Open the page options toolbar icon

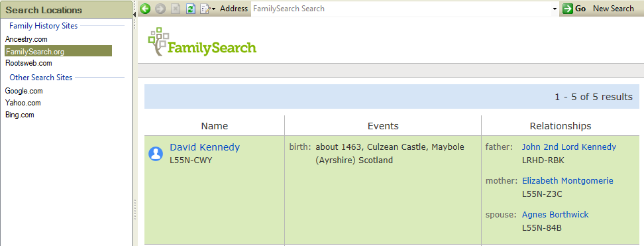tap(205, 9)
